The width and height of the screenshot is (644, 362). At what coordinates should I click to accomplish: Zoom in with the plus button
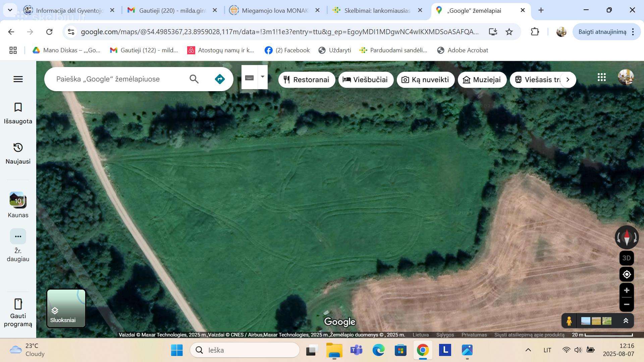click(627, 290)
